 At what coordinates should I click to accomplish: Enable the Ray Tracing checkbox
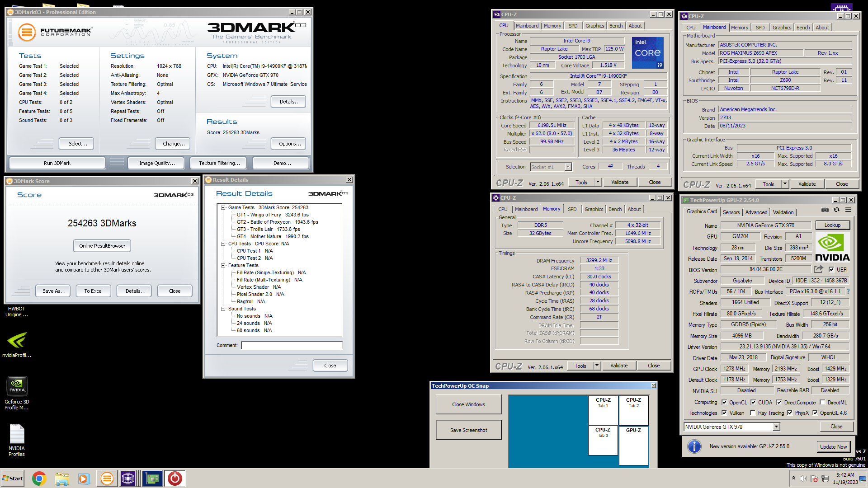(x=753, y=413)
